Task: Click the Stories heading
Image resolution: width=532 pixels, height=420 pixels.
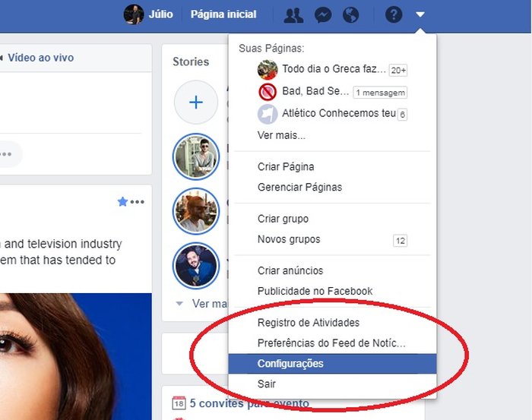Action: click(191, 62)
